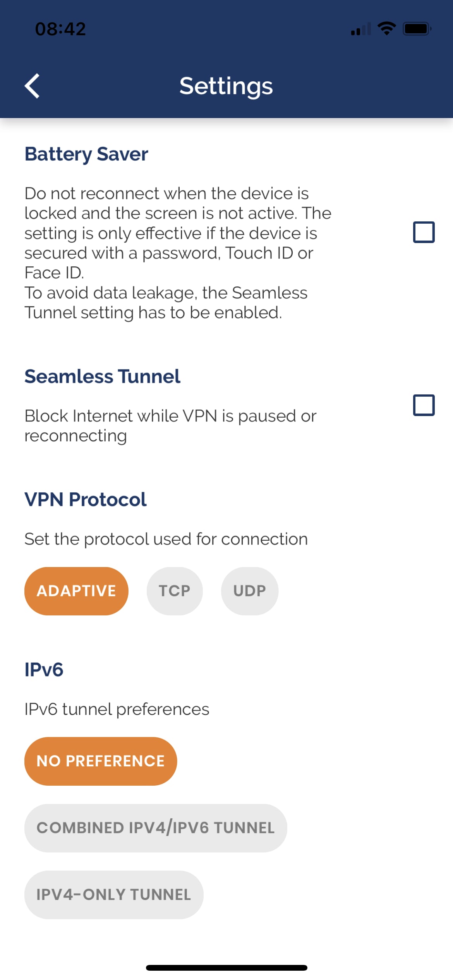This screenshot has width=453, height=980.
Task: Select NO PREFERENCE for IPv6
Action: point(101,761)
